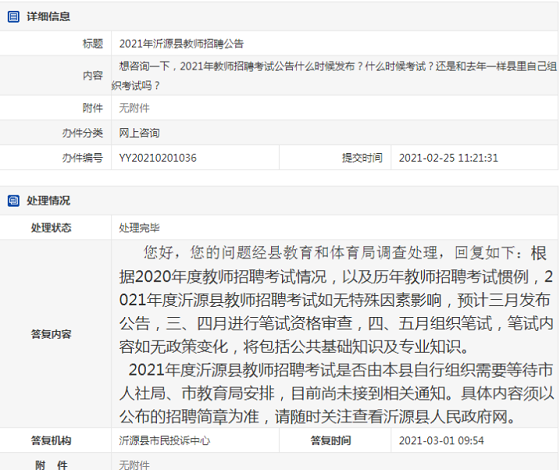The image size is (560, 470).
Task: Click submission time 2021-02-25 11:21:31
Action: pos(448,158)
